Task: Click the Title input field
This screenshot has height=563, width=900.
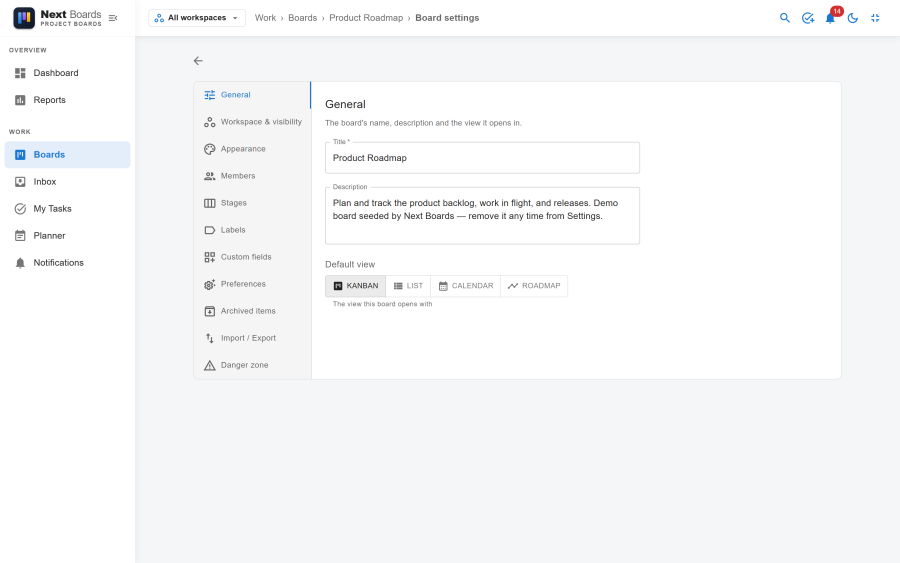Action: tap(482, 158)
